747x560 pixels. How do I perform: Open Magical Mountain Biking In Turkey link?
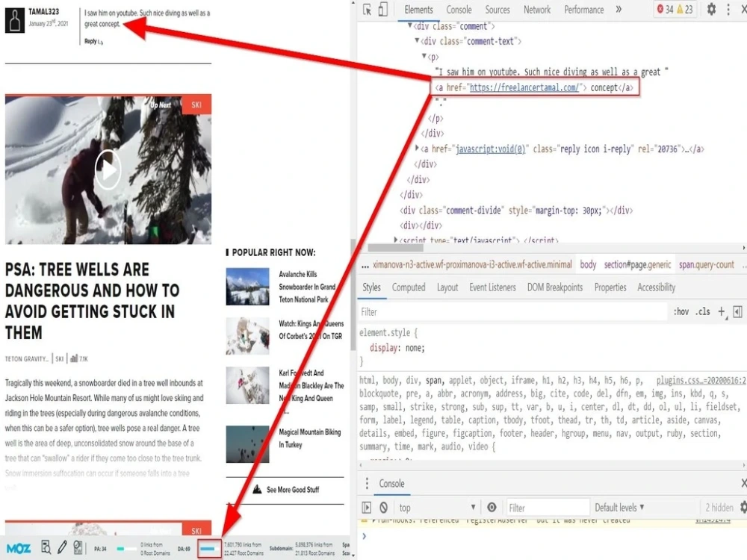point(310,438)
